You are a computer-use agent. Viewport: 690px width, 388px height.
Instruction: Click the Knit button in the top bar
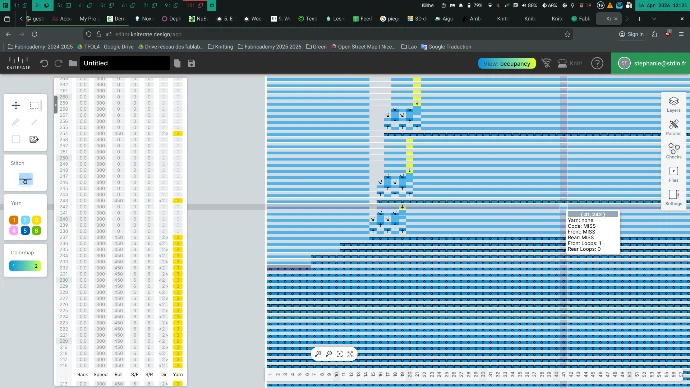point(570,63)
